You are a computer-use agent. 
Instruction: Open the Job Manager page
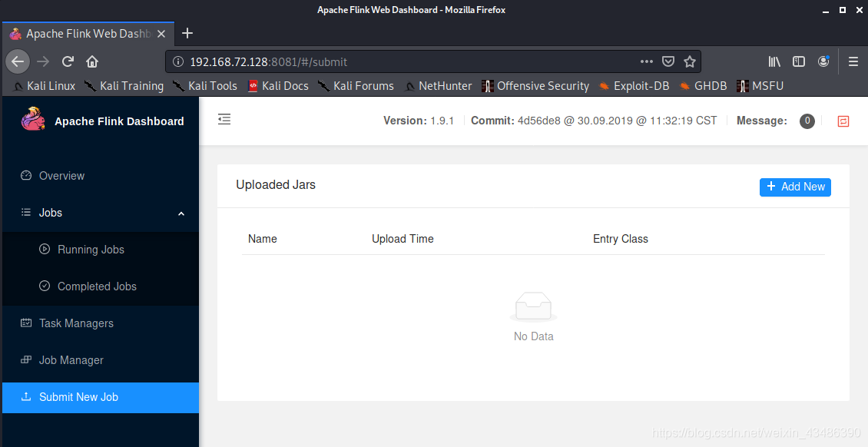point(100,360)
